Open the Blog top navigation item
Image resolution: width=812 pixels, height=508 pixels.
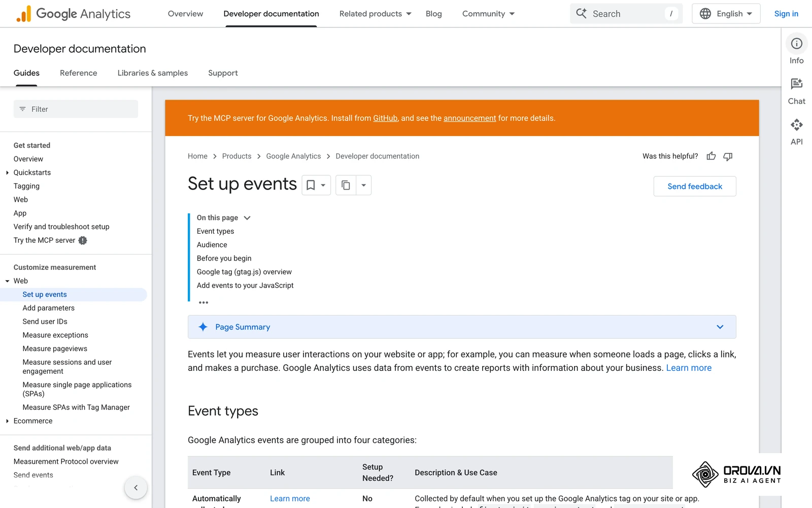click(x=433, y=14)
